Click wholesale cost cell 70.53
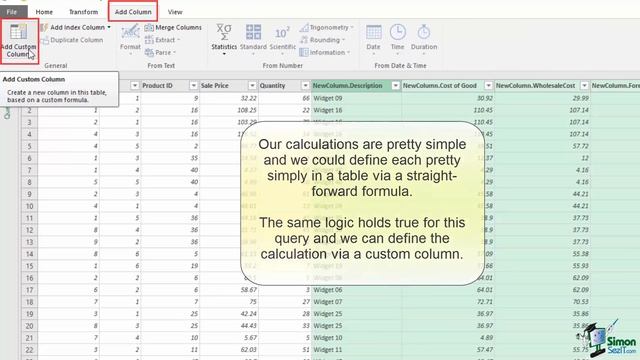 click(542, 302)
